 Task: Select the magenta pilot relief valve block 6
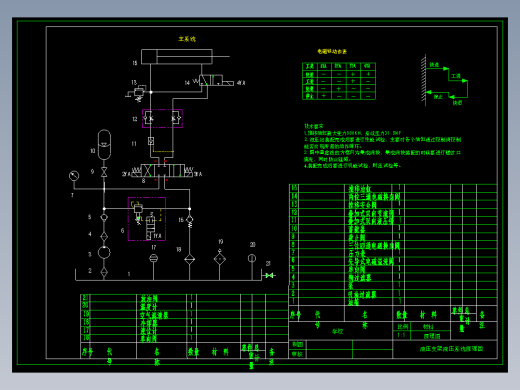point(147,219)
